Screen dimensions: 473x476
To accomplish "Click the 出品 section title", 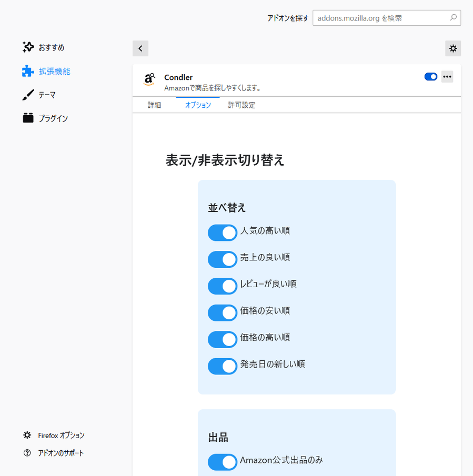I will tap(218, 438).
